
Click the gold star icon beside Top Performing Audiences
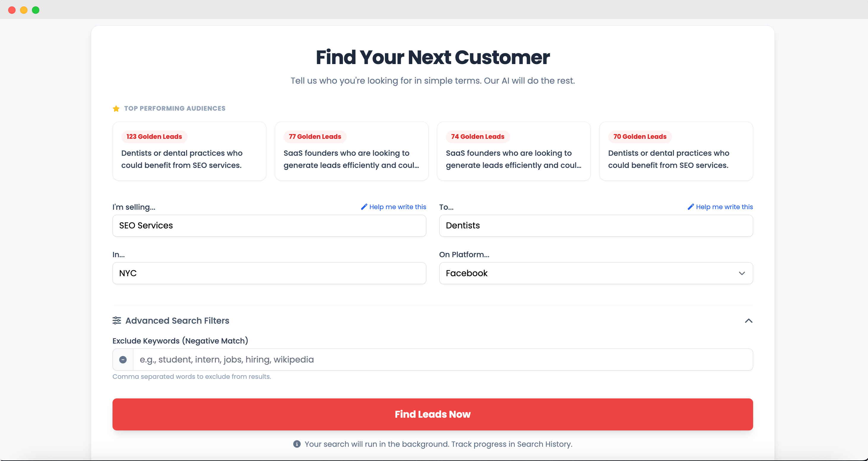116,109
